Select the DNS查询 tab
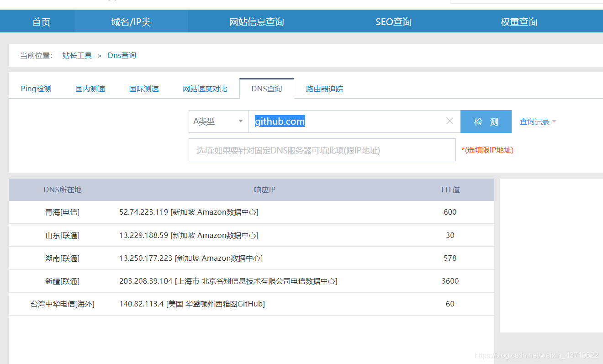Screen dimensions: 603x364 (x=266, y=88)
